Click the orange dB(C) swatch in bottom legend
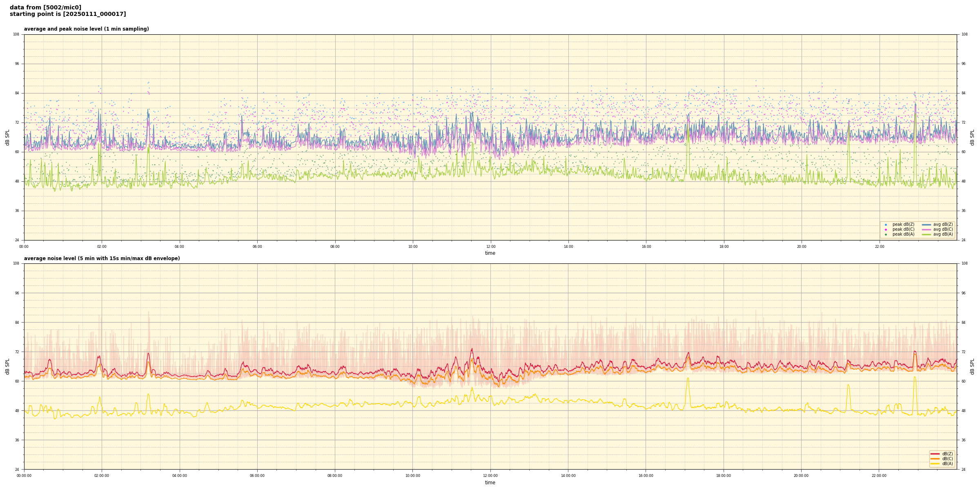This screenshot has height=490, width=980. pyautogui.click(x=935, y=459)
